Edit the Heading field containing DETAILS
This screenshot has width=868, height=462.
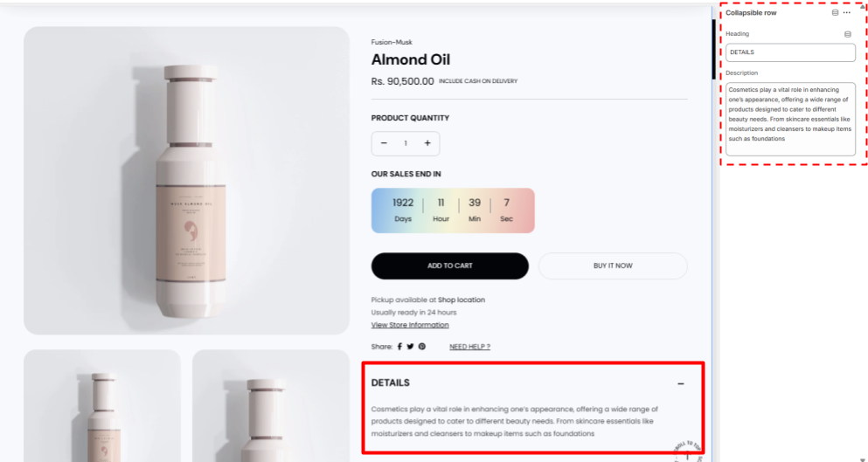(790, 52)
